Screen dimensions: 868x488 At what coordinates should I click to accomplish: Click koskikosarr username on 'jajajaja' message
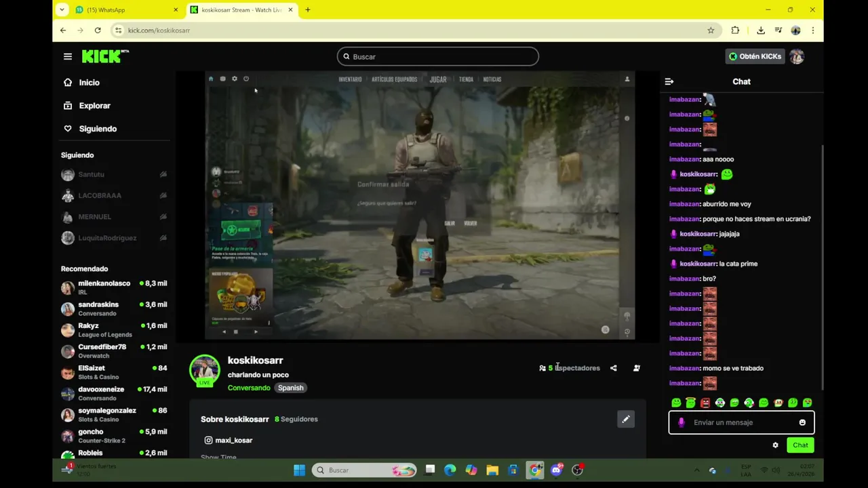(698, 234)
